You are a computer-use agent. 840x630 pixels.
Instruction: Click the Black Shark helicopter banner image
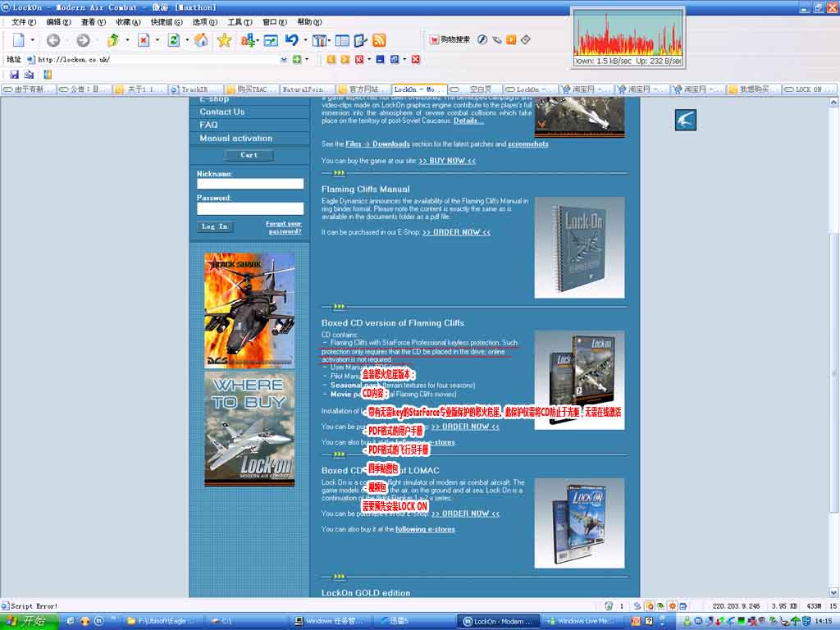click(x=249, y=310)
